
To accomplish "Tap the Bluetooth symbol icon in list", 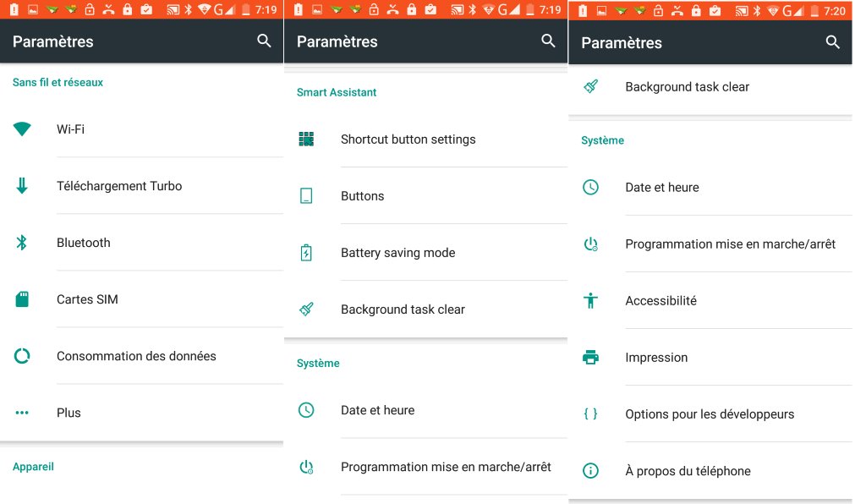I will coord(21,243).
